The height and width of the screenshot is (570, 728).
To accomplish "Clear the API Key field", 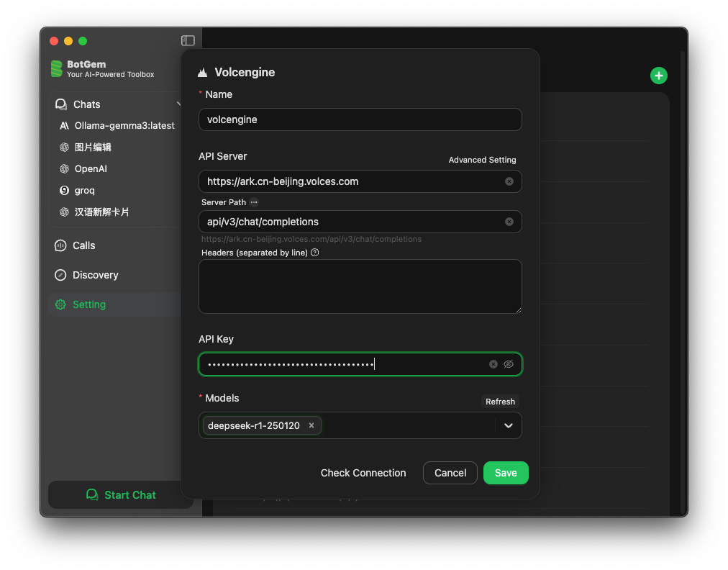I will coord(493,364).
